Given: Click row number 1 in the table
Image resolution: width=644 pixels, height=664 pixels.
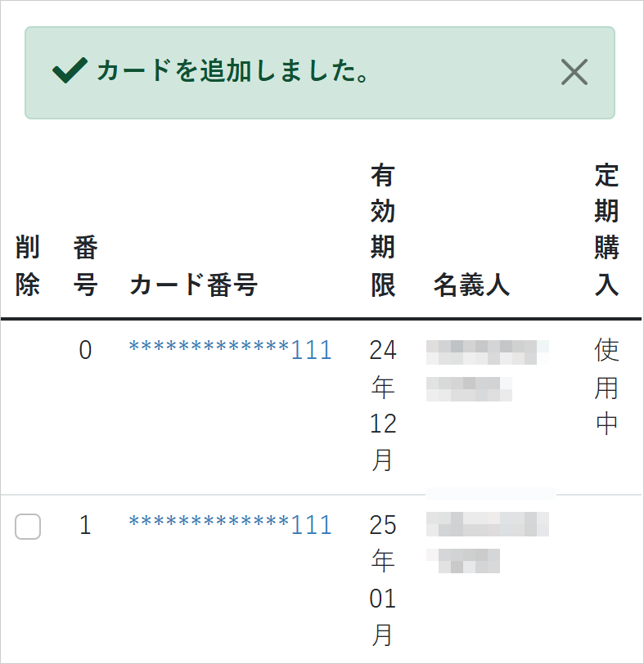Looking at the screenshot, I should click(86, 527).
